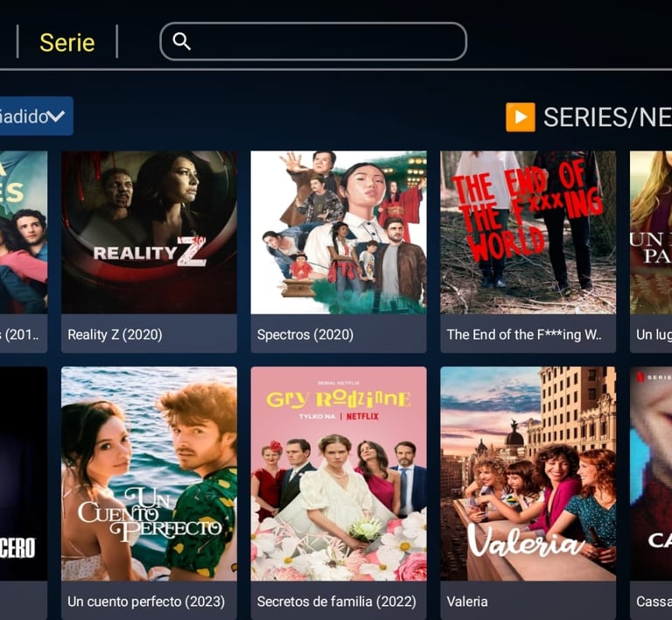
Task: Select the Gry Rodzinne poster image
Action: click(x=339, y=474)
